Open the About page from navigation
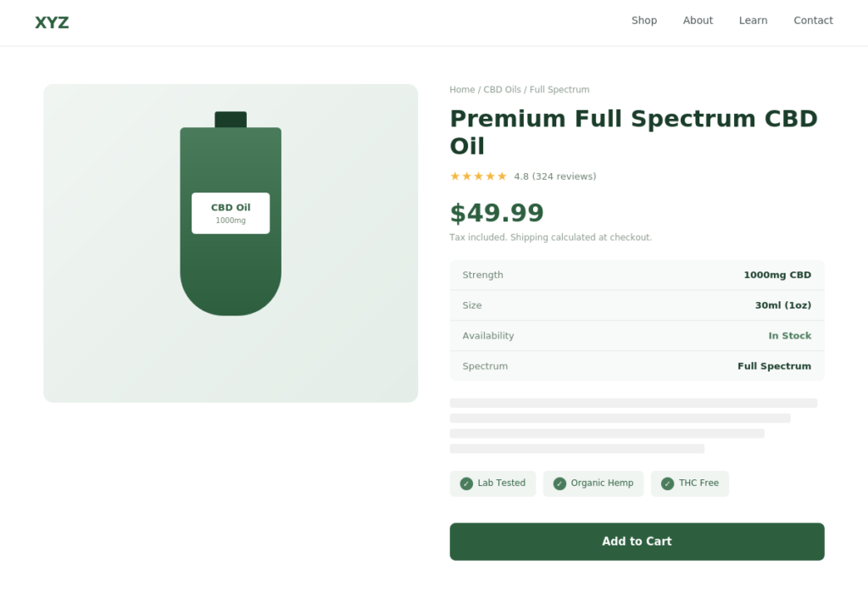Viewport: 868px width, 604px height. tap(698, 20)
